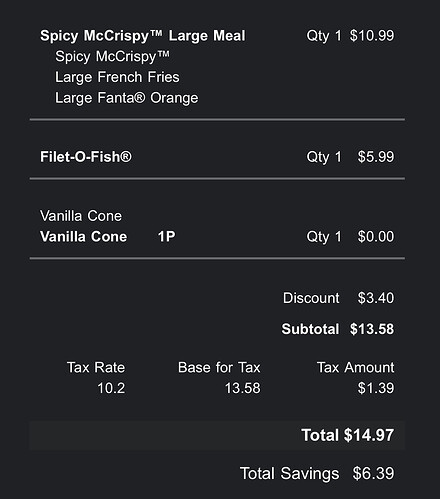
Task: Click the Base for Tax header
Action: pos(219,368)
